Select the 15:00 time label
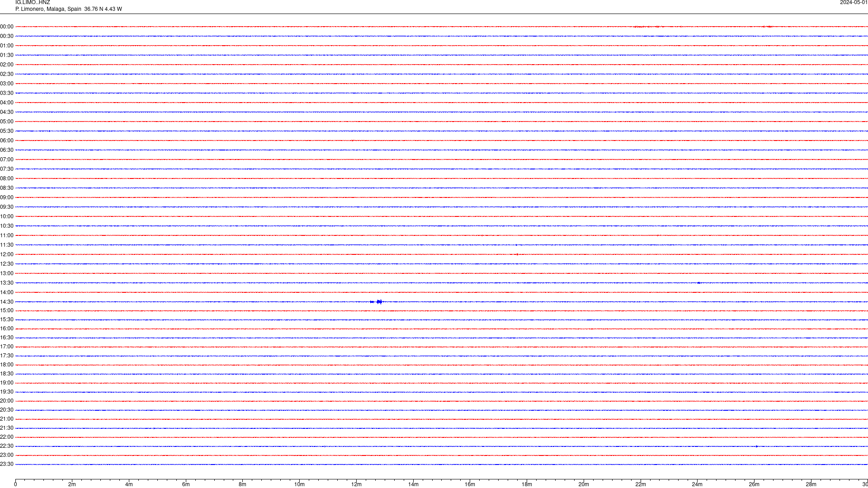 click(x=7, y=310)
